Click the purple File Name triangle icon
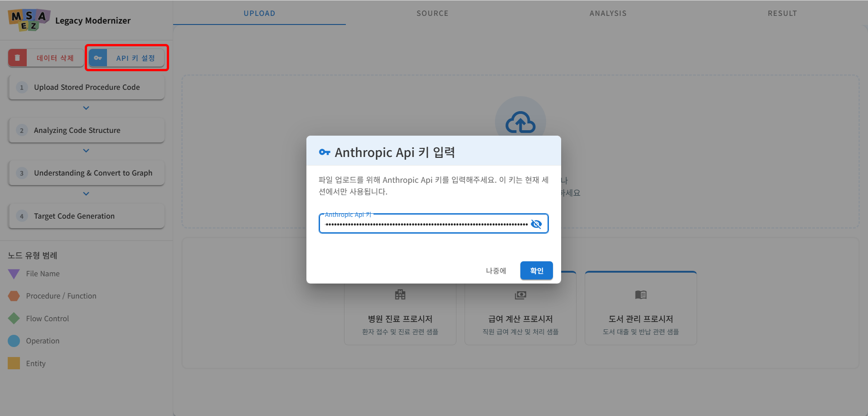Viewport: 868px width, 416px height. pyautogui.click(x=14, y=274)
